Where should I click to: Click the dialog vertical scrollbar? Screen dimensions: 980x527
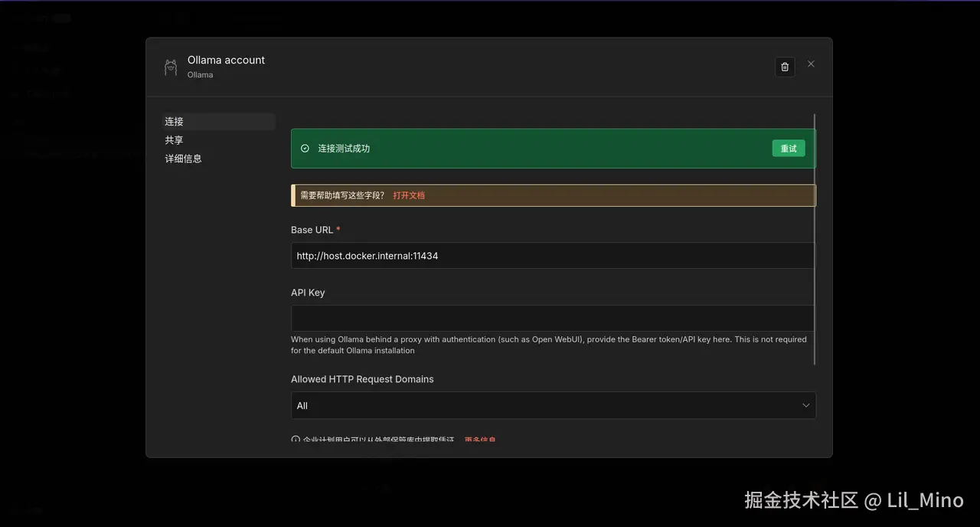pos(815,239)
